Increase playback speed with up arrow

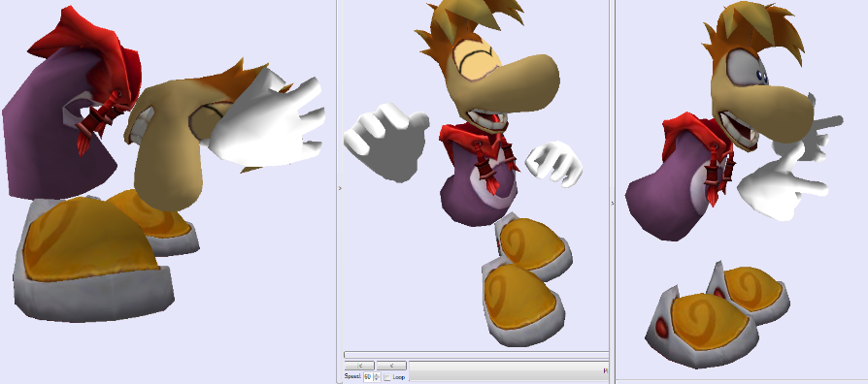click(377, 375)
